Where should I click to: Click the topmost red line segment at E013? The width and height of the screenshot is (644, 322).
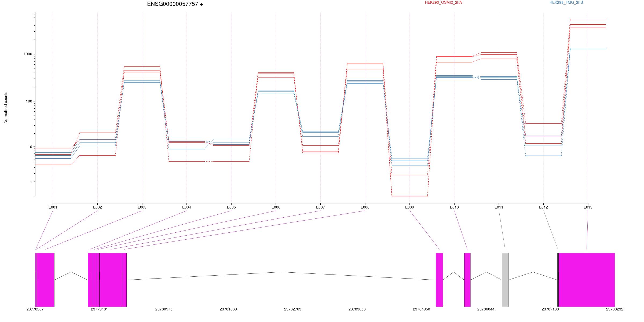click(x=588, y=19)
